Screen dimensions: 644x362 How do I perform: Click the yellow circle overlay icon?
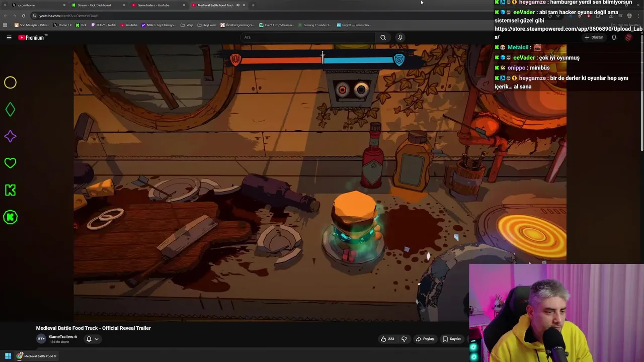pyautogui.click(x=10, y=82)
